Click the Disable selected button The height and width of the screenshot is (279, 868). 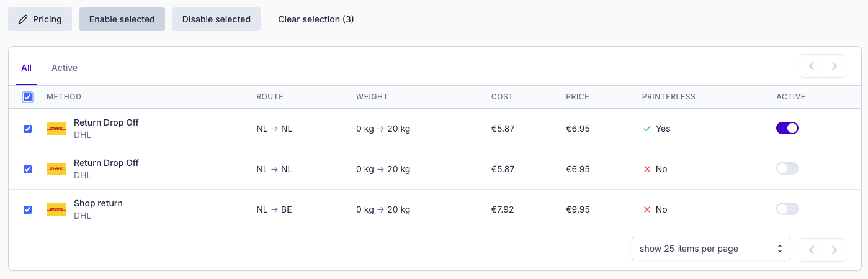click(216, 19)
